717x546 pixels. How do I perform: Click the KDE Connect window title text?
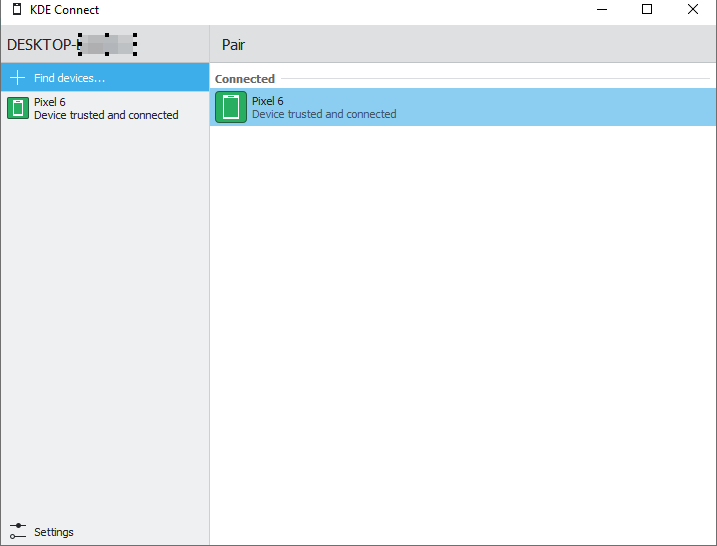click(x=65, y=10)
